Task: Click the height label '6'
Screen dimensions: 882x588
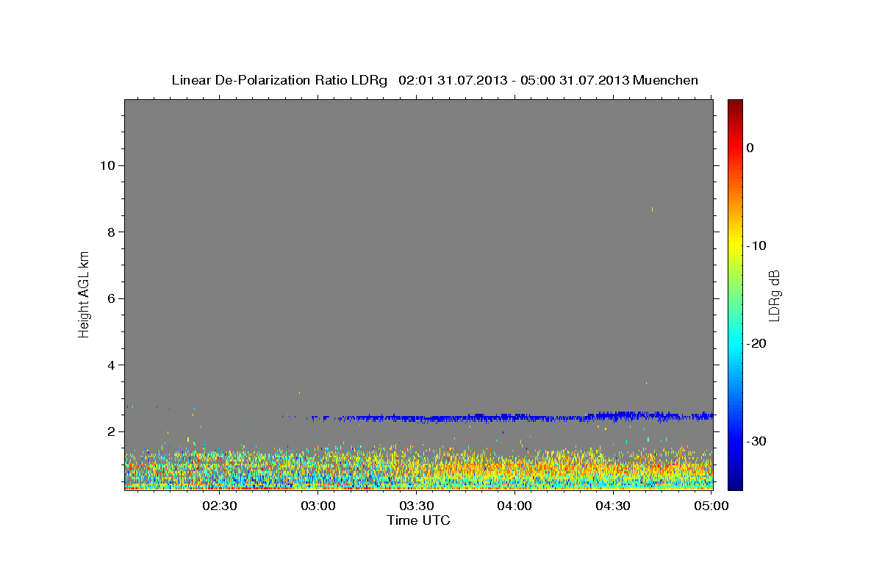Action: (111, 298)
